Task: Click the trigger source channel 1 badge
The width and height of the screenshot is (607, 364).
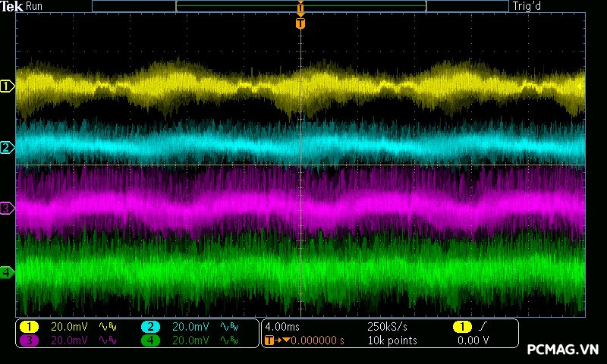Action: 462,327
